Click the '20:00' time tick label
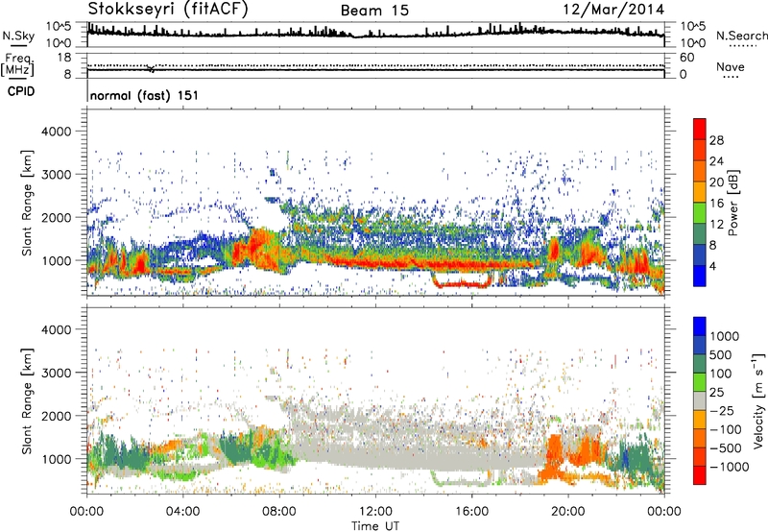768x532 pixels. (x=568, y=512)
